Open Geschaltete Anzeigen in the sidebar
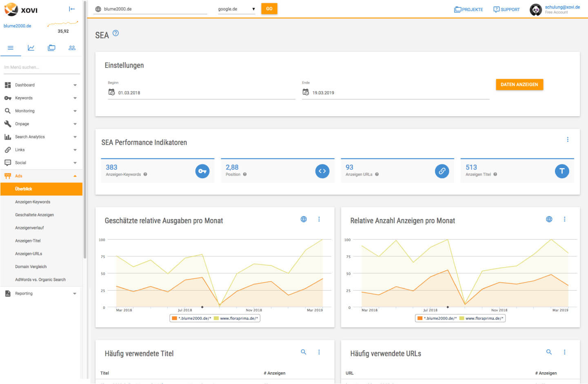The image size is (588, 384). point(34,215)
